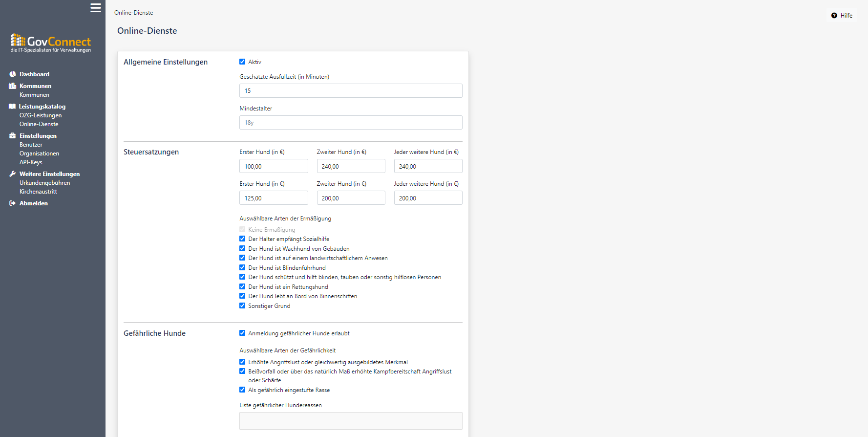This screenshot has width=868, height=437.
Task: Go to OZG-Leistungen
Action: pyautogui.click(x=41, y=115)
